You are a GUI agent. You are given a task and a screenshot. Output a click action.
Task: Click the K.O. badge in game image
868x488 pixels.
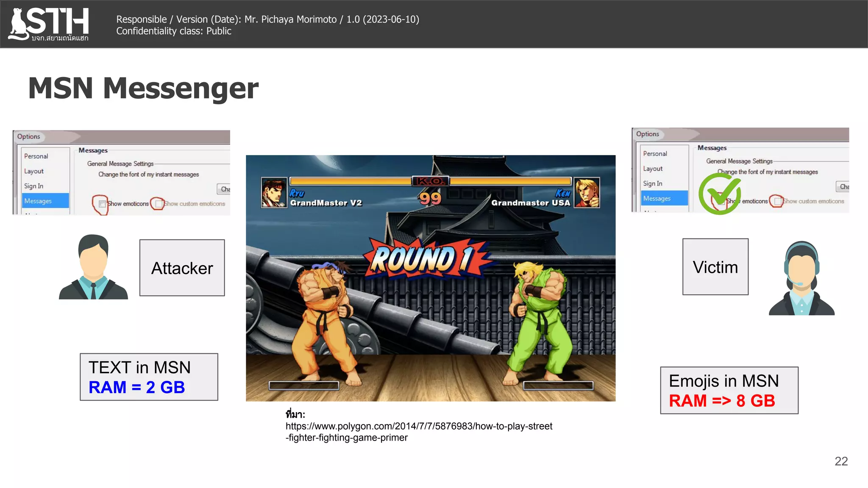click(x=431, y=181)
